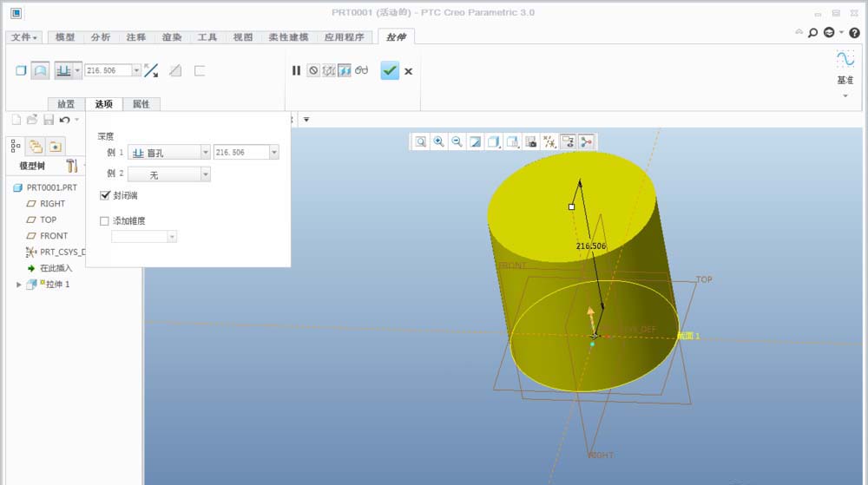
Task: Click the remove material icon
Action: point(175,70)
